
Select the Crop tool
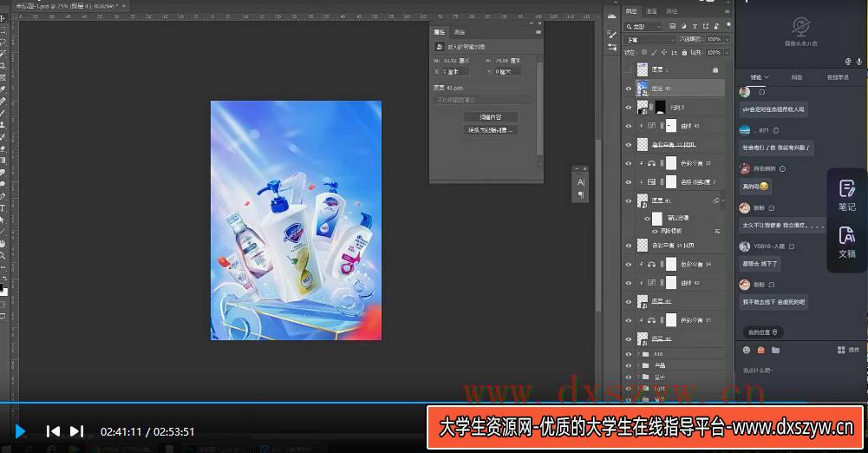pyautogui.click(x=3, y=65)
